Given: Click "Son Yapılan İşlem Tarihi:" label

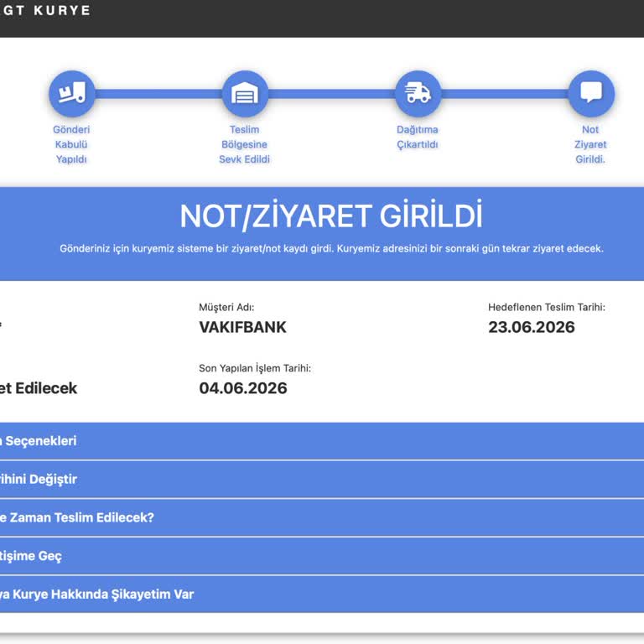Looking at the screenshot, I should coord(255,368).
